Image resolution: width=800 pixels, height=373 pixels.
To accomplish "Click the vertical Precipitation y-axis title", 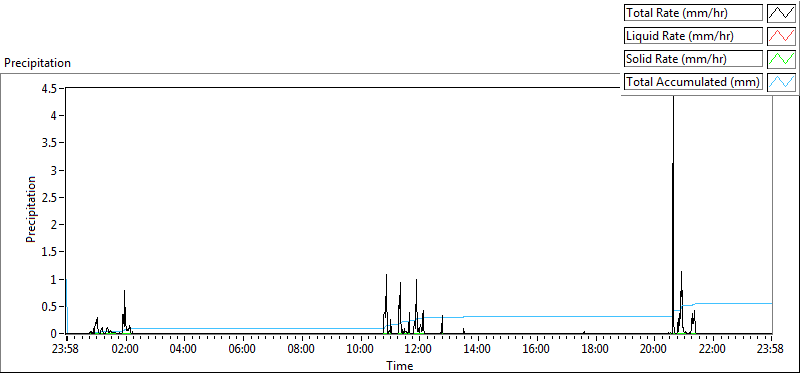I will tap(31, 209).
